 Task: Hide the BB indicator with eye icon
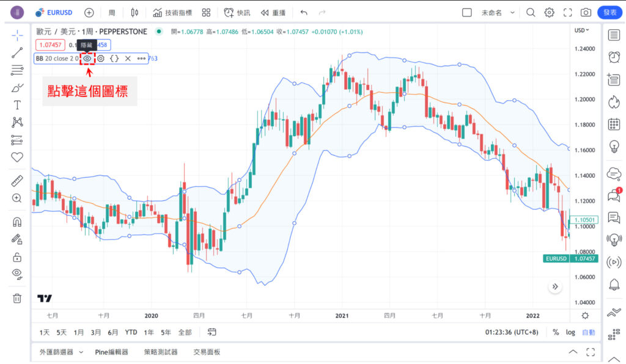[88, 59]
